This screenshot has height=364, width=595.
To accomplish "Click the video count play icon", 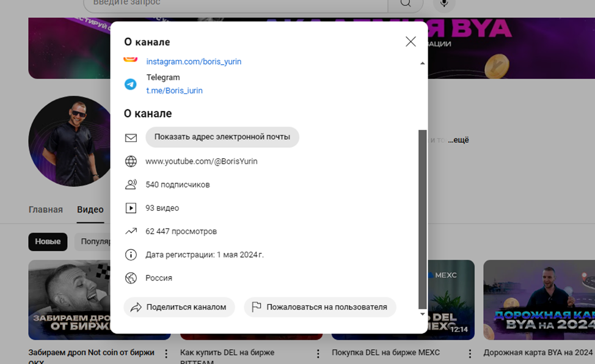I will (x=131, y=208).
